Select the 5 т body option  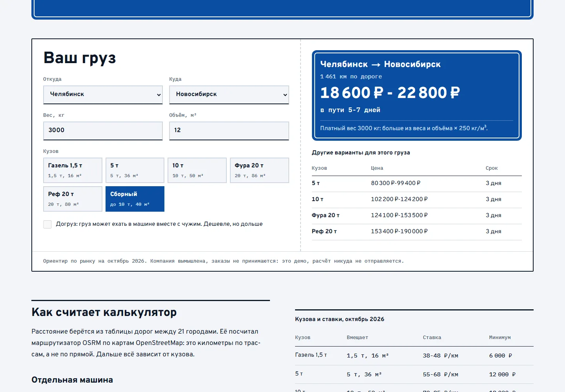point(135,170)
